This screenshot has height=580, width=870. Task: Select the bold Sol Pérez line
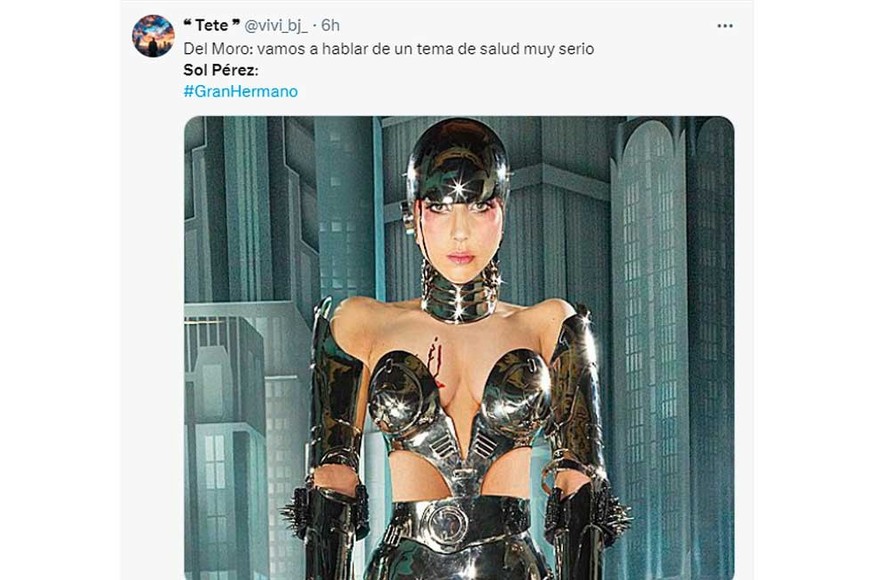click(x=221, y=70)
